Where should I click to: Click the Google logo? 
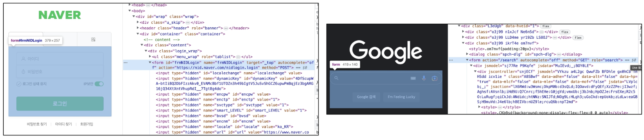click(x=386, y=52)
